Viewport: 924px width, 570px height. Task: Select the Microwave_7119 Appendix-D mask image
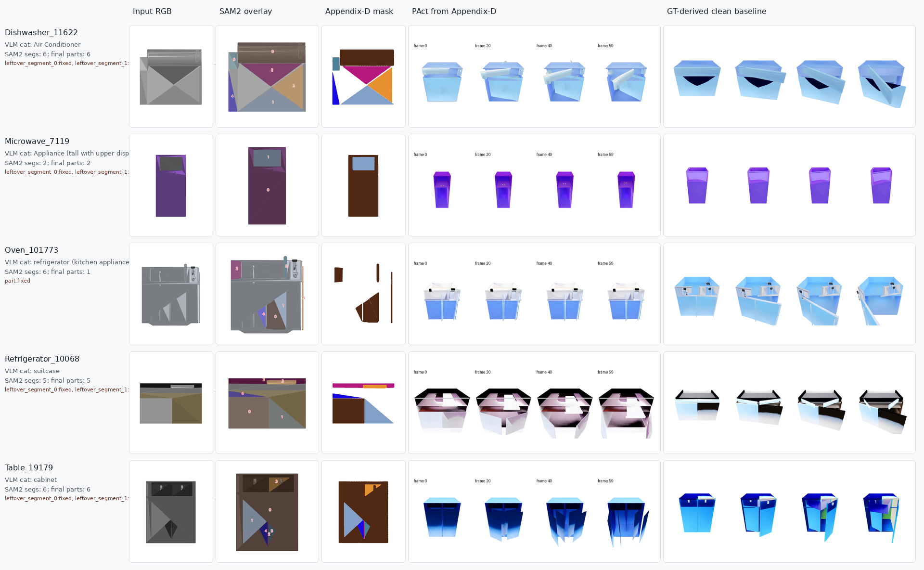363,185
